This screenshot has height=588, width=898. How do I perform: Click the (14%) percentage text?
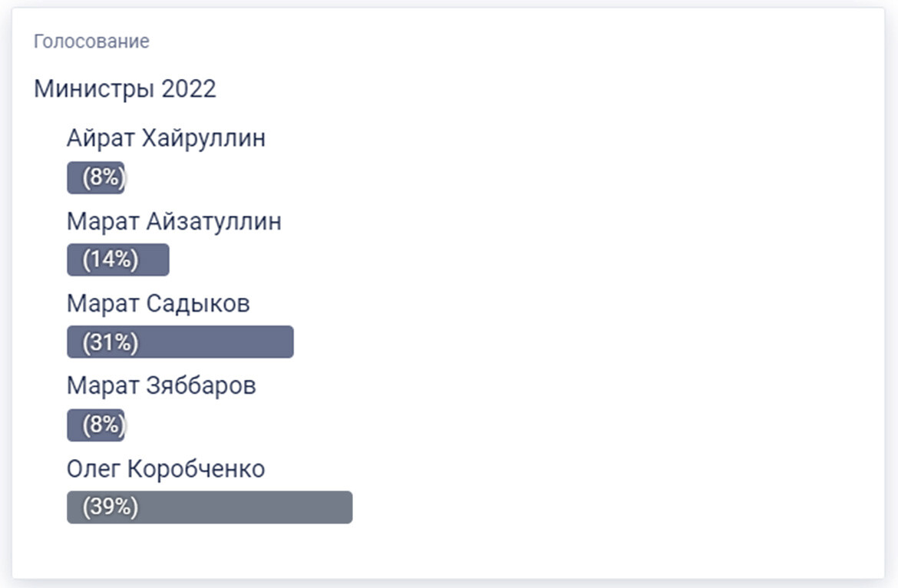pos(111,260)
